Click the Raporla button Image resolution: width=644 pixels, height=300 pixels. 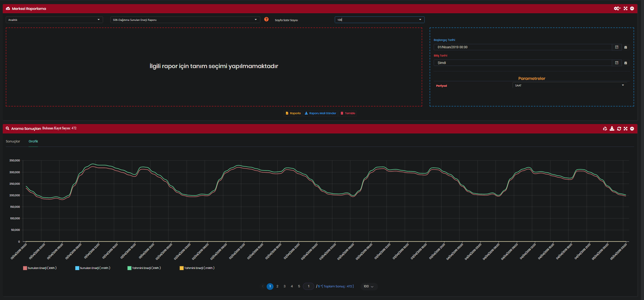(x=293, y=113)
